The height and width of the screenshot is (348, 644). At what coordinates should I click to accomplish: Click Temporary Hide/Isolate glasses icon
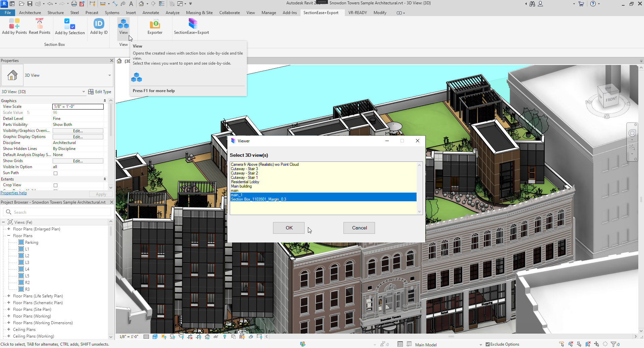click(216, 337)
